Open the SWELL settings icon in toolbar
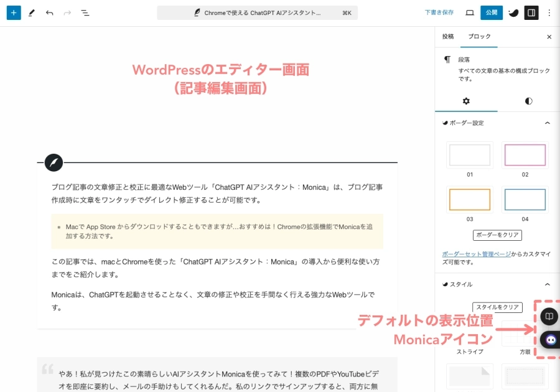The width and height of the screenshot is (560, 392). pos(513,12)
